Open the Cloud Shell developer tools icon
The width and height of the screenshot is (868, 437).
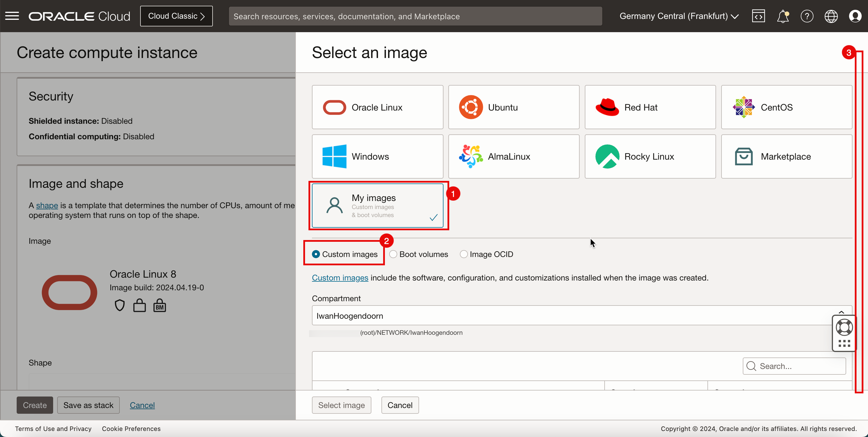click(758, 16)
